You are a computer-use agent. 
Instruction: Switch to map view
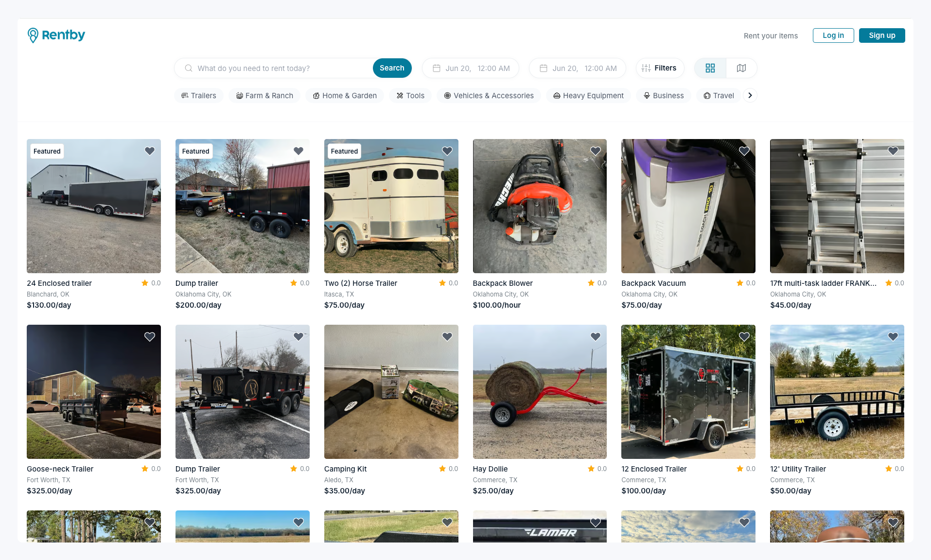coord(741,68)
